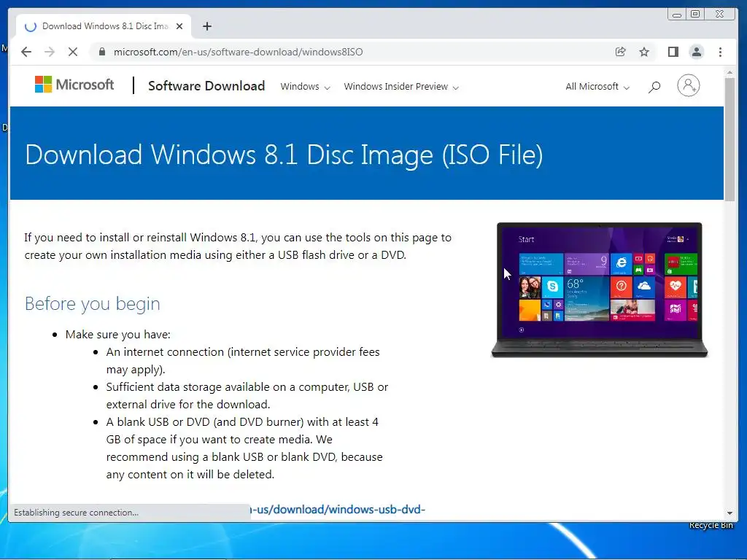Image resolution: width=747 pixels, height=560 pixels.
Task: Click 'A blank USB or DVD' bullet text
Action: click(244, 448)
